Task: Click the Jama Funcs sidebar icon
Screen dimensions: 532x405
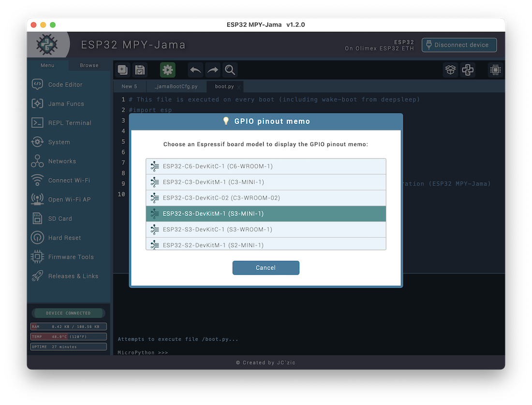Action: 37,103
